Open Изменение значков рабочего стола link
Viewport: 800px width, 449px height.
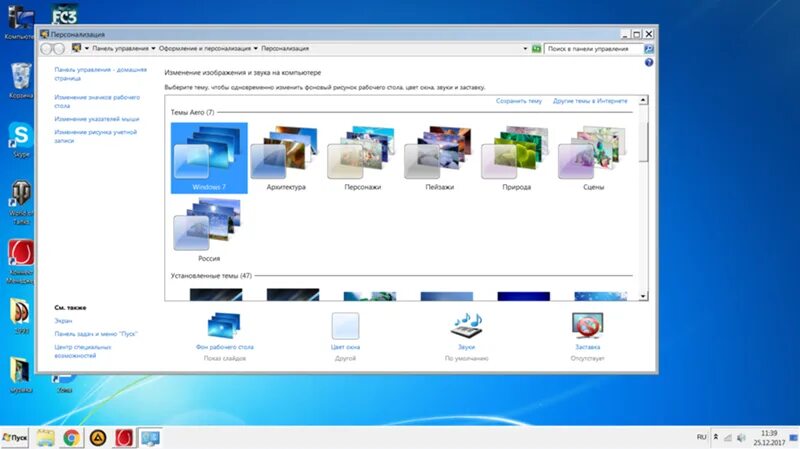click(x=97, y=102)
